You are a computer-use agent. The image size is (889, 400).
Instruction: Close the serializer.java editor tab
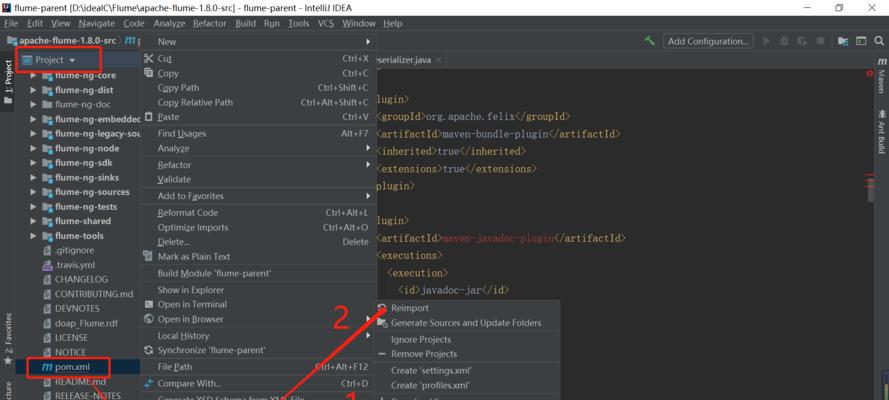click(439, 59)
